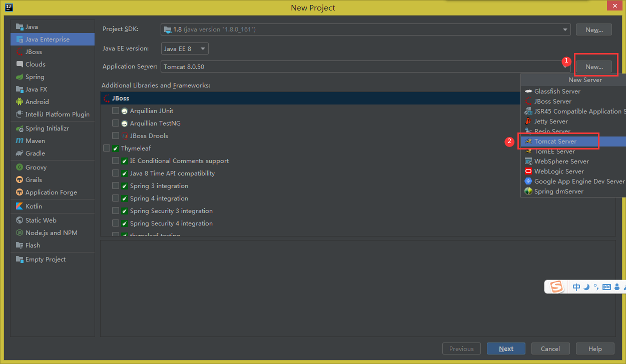Select the Java project type icon
This screenshot has width=626, height=364.
click(x=20, y=27)
